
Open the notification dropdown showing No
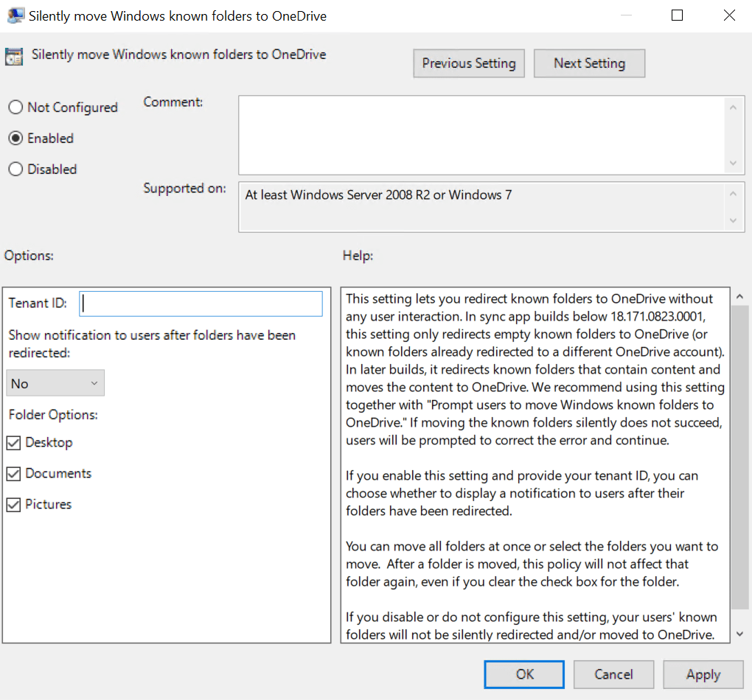tap(55, 383)
